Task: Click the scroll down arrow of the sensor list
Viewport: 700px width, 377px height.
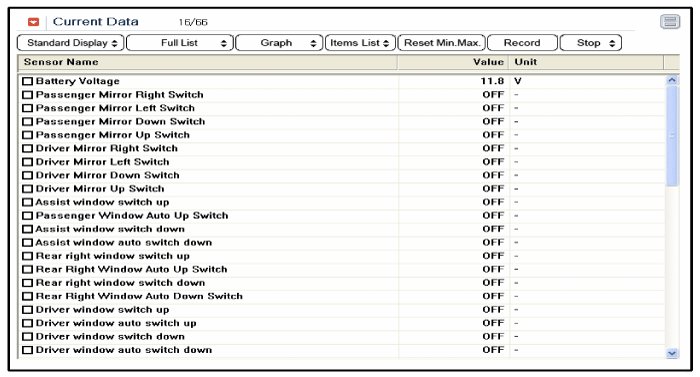Action: coord(671,353)
